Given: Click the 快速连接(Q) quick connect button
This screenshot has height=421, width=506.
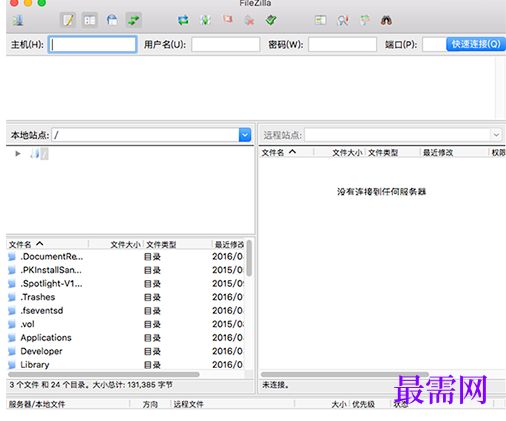Looking at the screenshot, I should pos(476,44).
